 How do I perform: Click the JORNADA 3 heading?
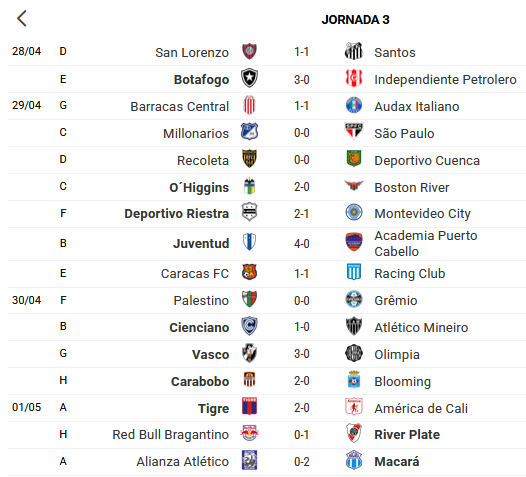(355, 20)
